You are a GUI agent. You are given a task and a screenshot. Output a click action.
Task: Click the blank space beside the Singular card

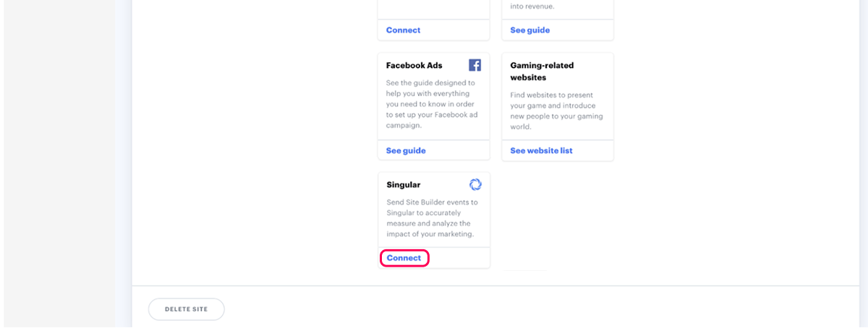tap(557, 217)
